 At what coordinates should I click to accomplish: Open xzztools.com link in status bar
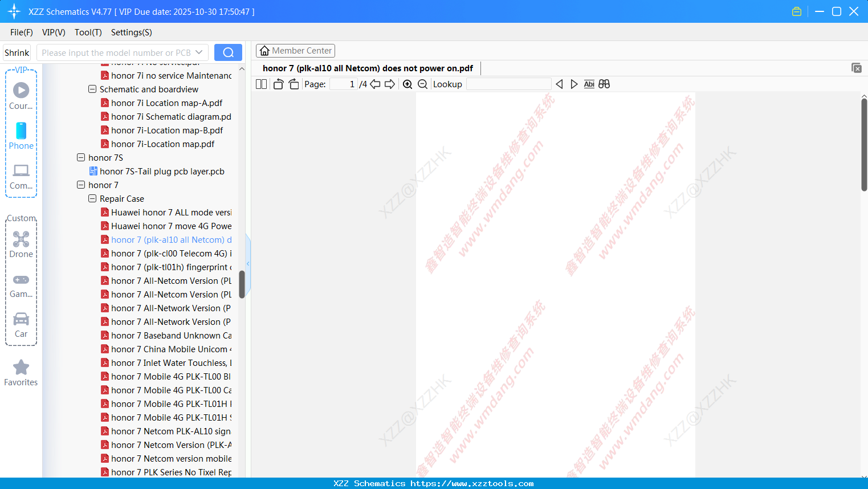coord(472,483)
